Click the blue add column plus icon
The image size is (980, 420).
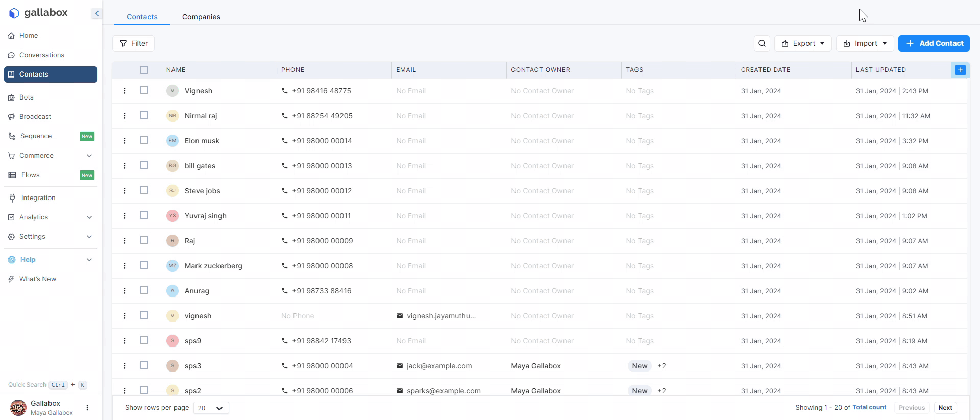960,70
